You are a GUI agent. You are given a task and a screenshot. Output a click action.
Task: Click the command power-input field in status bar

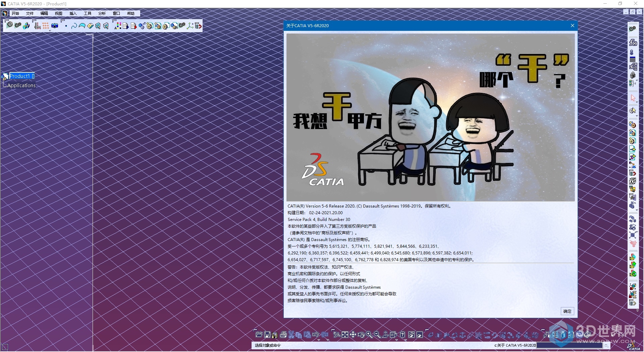click(570, 345)
